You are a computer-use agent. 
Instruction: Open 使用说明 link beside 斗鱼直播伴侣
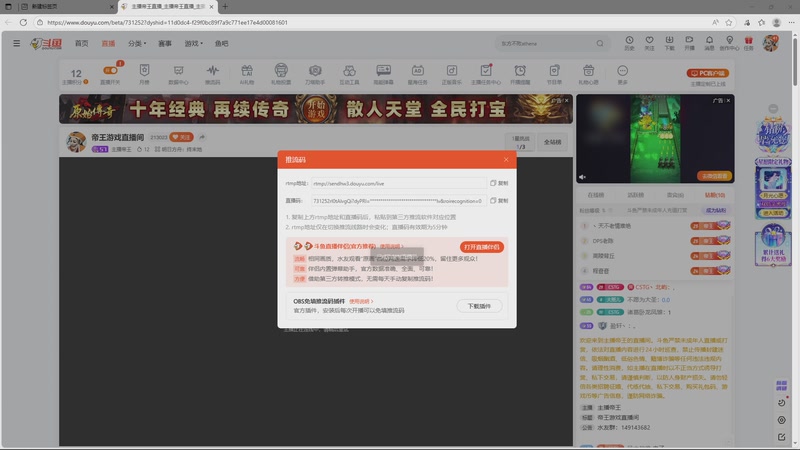(x=391, y=246)
